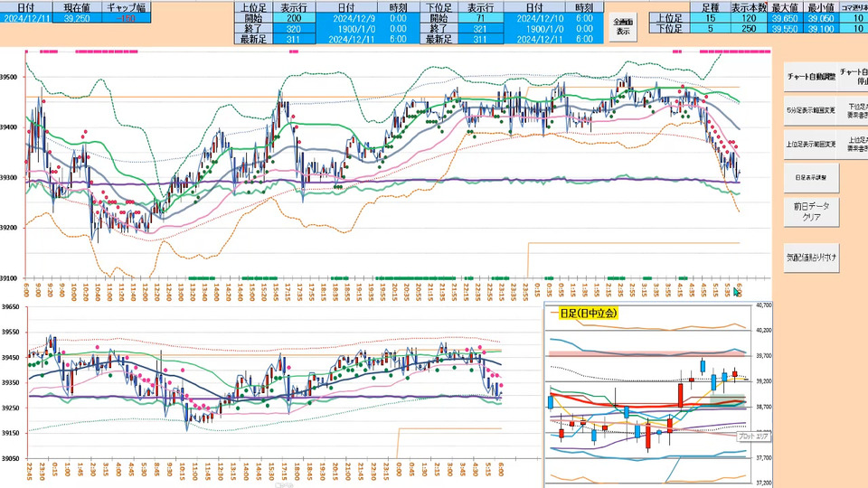Click the 全画面表示 button
The height and width of the screenshot is (488, 868).
pyautogui.click(x=623, y=26)
